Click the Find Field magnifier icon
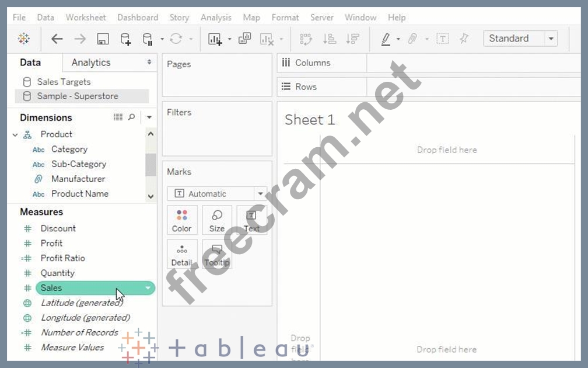This screenshot has height=368, width=588. point(132,117)
